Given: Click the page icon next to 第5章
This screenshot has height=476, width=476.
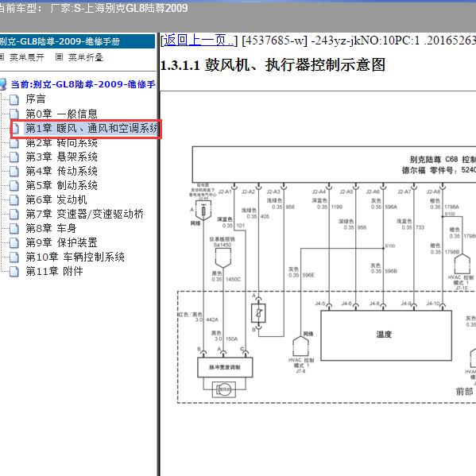Looking at the screenshot, I should pyautogui.click(x=14, y=185).
